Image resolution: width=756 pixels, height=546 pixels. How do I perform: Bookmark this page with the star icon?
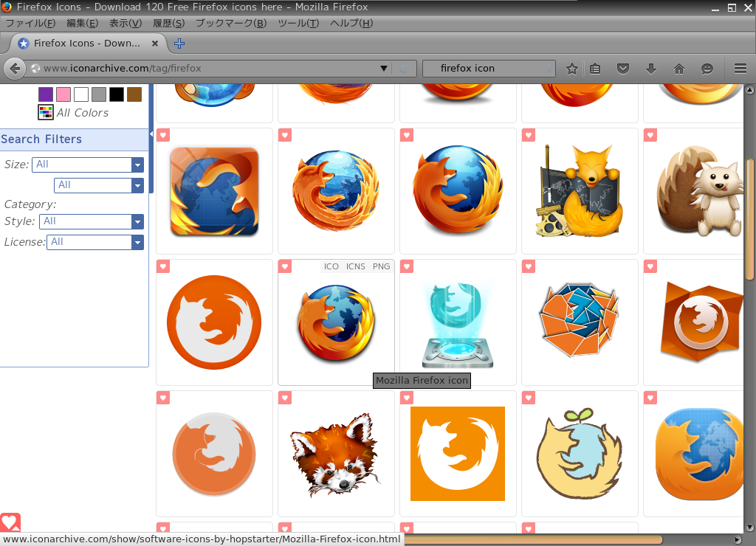pos(572,69)
